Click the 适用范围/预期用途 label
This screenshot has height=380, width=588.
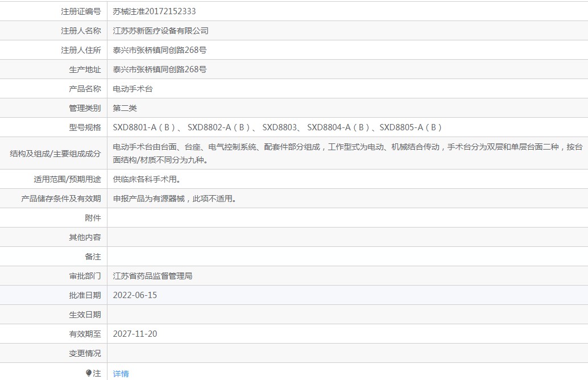(67, 179)
